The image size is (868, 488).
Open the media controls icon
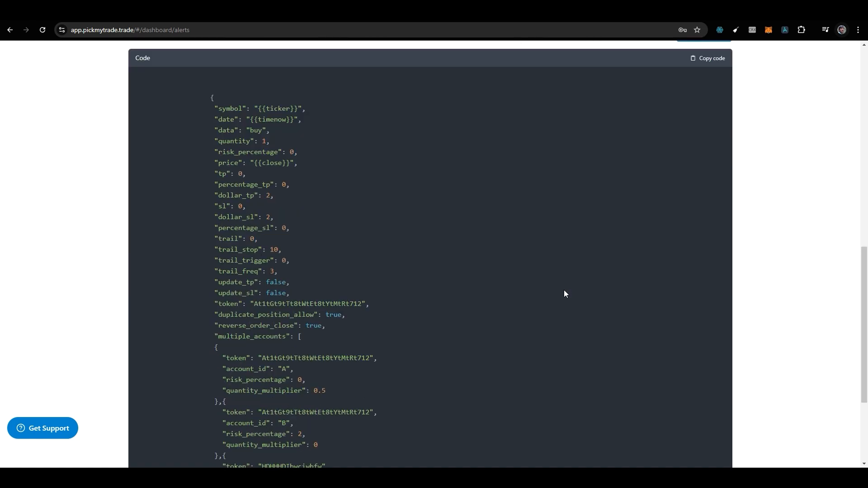[x=826, y=30]
